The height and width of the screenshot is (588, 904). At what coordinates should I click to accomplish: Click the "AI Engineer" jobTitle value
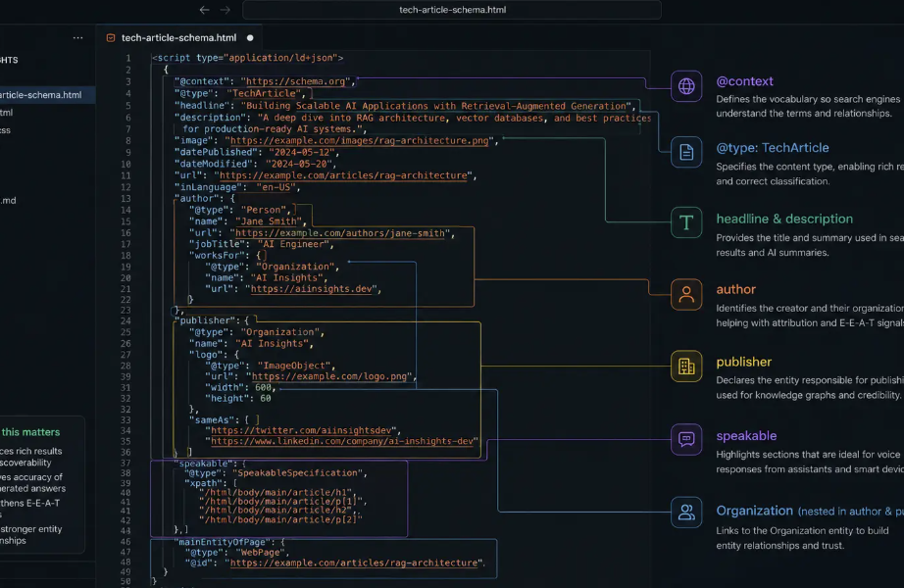[x=293, y=244]
